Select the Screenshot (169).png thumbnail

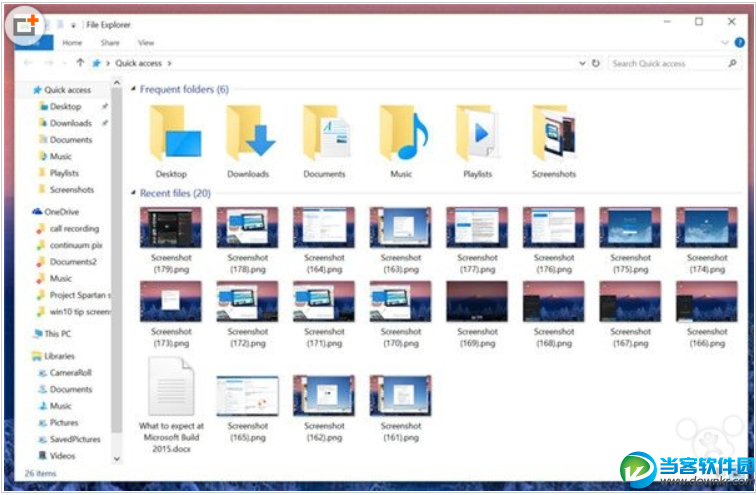point(477,301)
